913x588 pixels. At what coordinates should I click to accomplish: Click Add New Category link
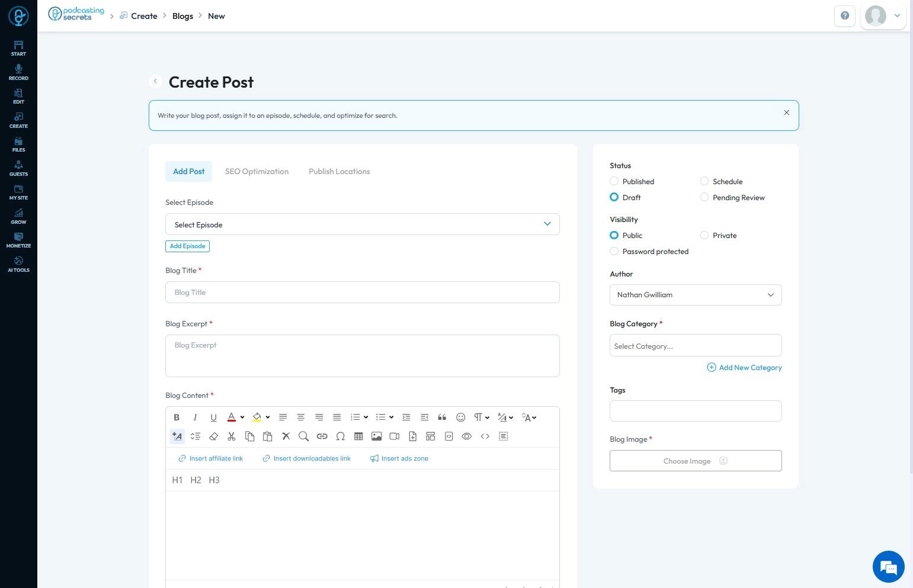pyautogui.click(x=744, y=368)
